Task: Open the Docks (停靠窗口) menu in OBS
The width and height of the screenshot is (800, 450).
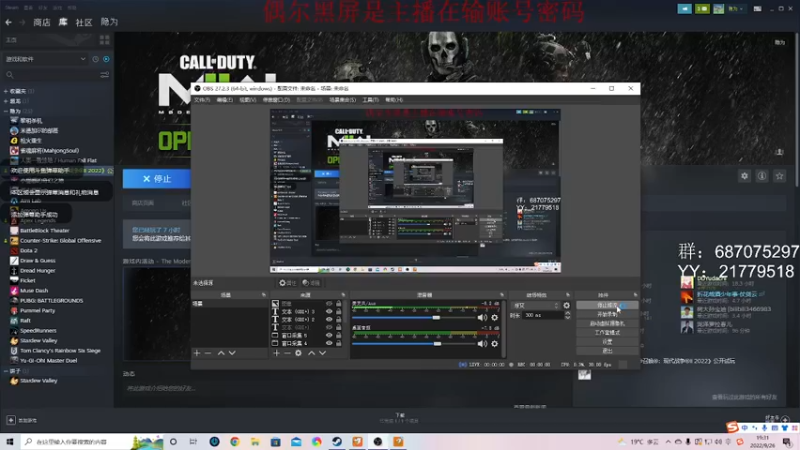Action: [x=276, y=100]
